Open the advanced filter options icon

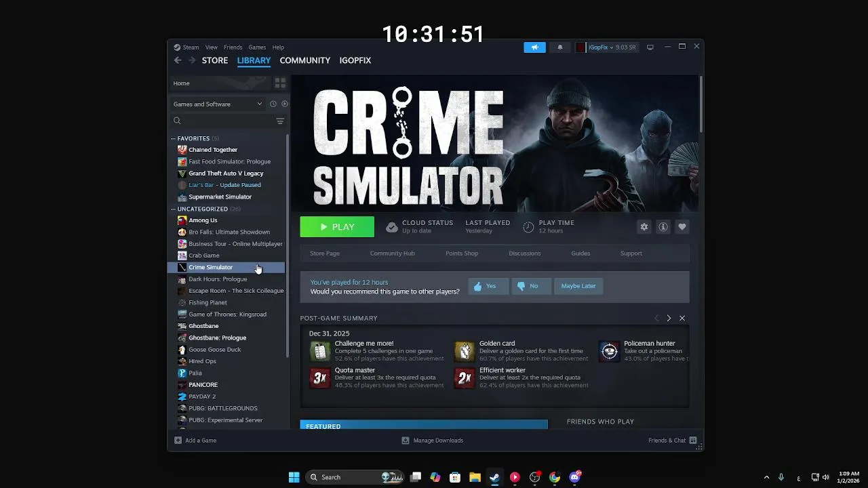click(x=280, y=121)
